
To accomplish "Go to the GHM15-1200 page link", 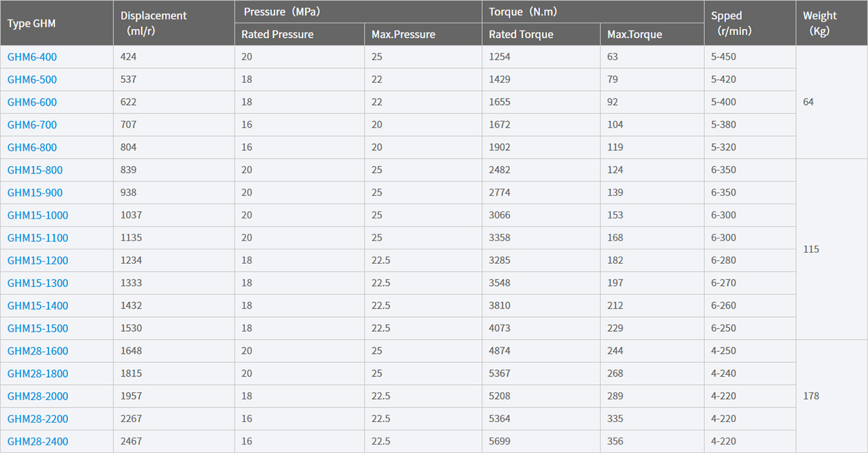I will [38, 261].
